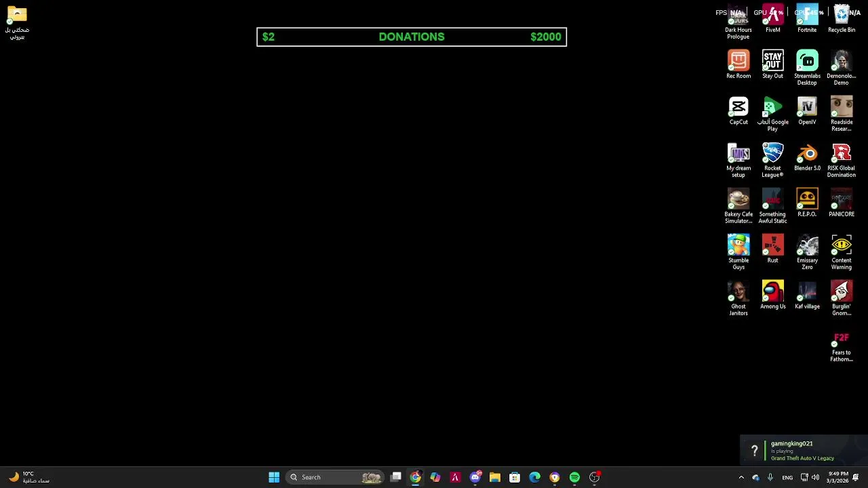Switch to Google Chrome in the taskbar
The width and height of the screenshot is (868, 488).
416,477
